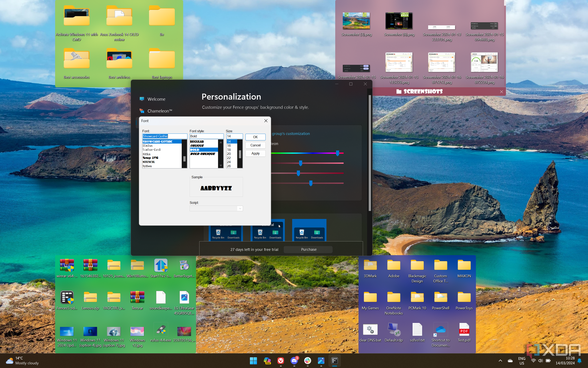This screenshot has width=588, height=368.
Task: Click the Size input field
Action: pyautogui.click(x=234, y=136)
